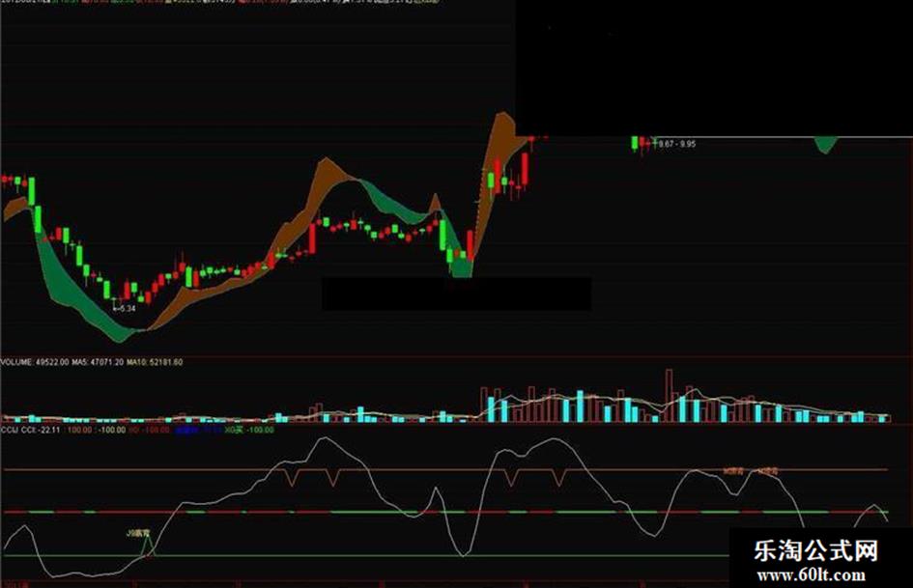Screen dimensions: 913x588
Task: Click the VOLUME 49522.00 readout
Action: [35, 362]
